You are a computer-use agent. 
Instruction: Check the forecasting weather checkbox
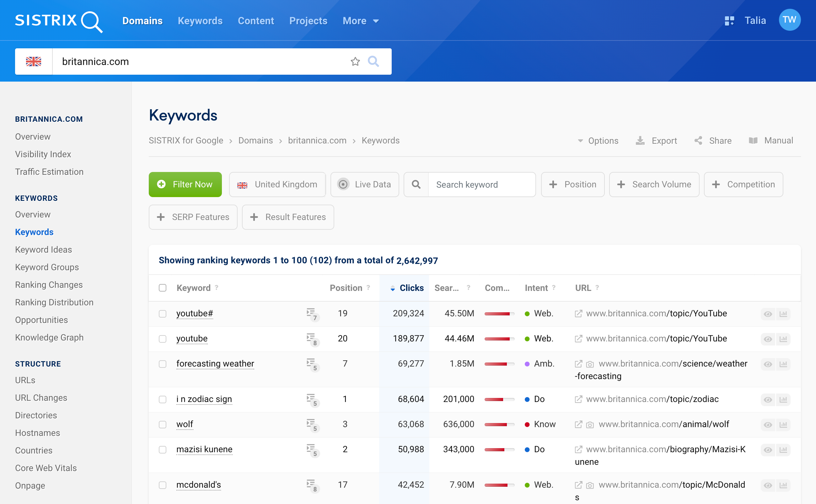click(162, 364)
